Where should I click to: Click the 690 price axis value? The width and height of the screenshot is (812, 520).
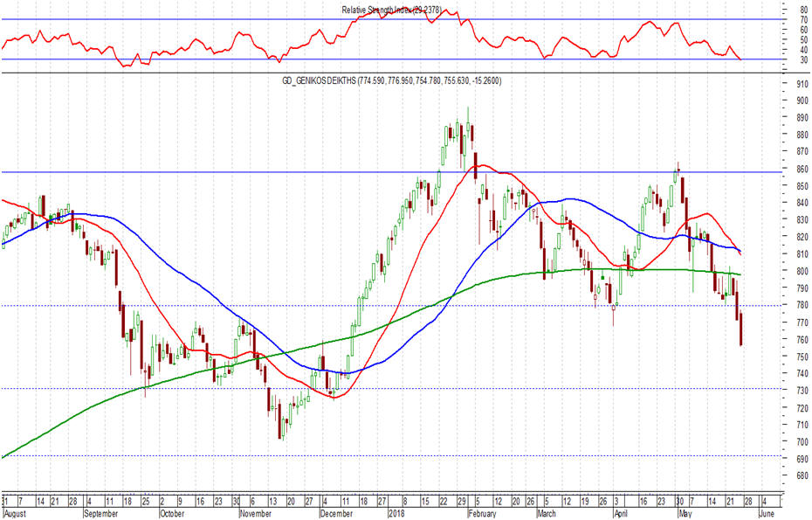802,459
